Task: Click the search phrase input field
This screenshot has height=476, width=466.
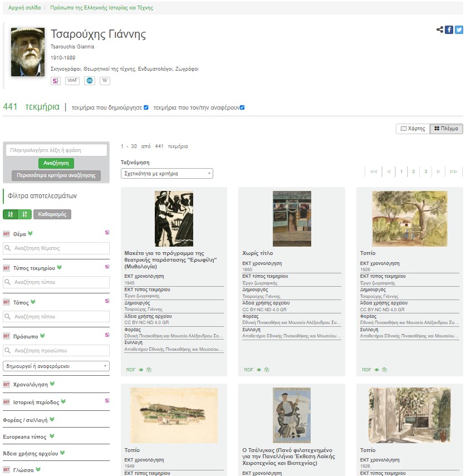Action: point(56,150)
